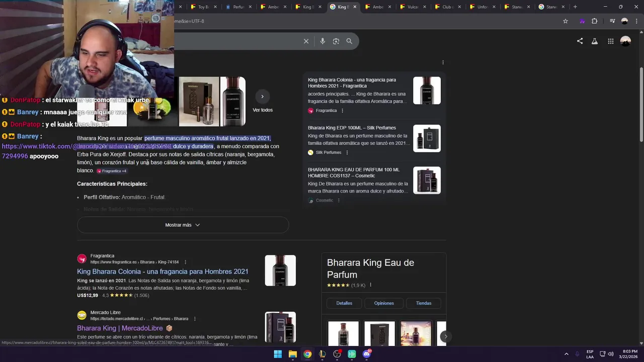
Task: Open options next to Fragrantica source in sidebar
Action: click(x=342, y=111)
